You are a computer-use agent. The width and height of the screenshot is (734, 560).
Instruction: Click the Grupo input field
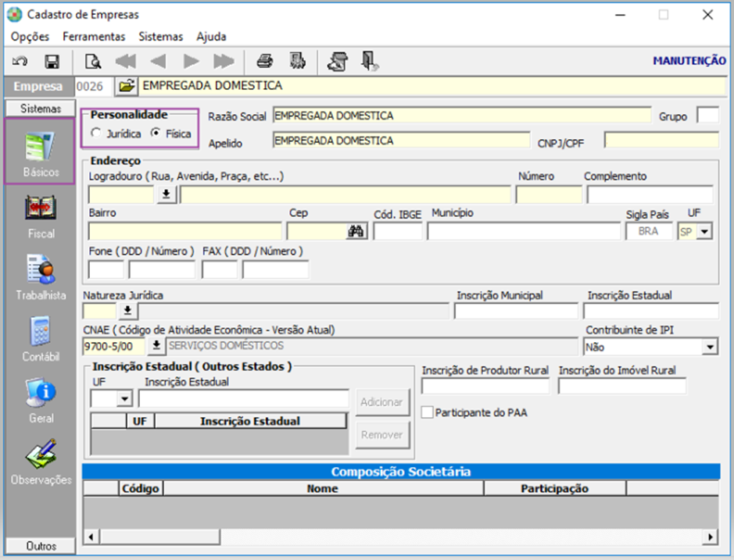[x=707, y=115]
